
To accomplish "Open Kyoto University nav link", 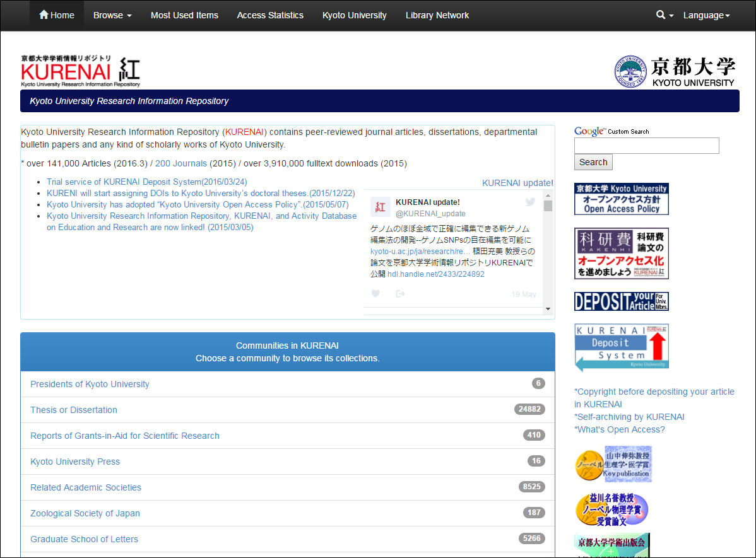I will pyautogui.click(x=355, y=15).
